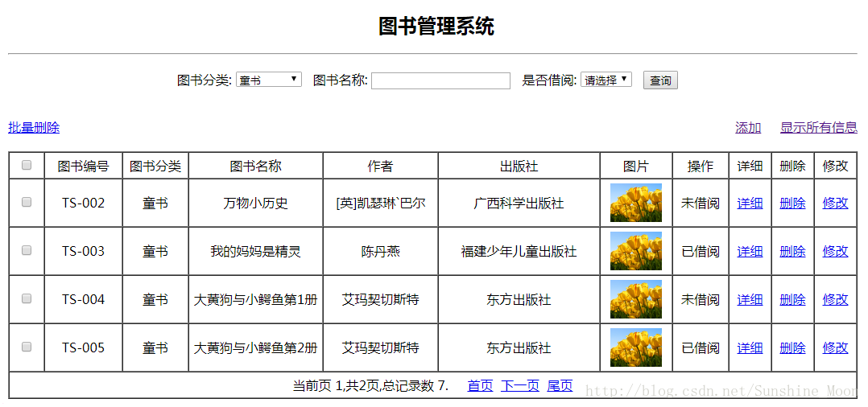The image size is (868, 407).
Task: Click the TS-002 book number cell
Action: click(x=83, y=203)
